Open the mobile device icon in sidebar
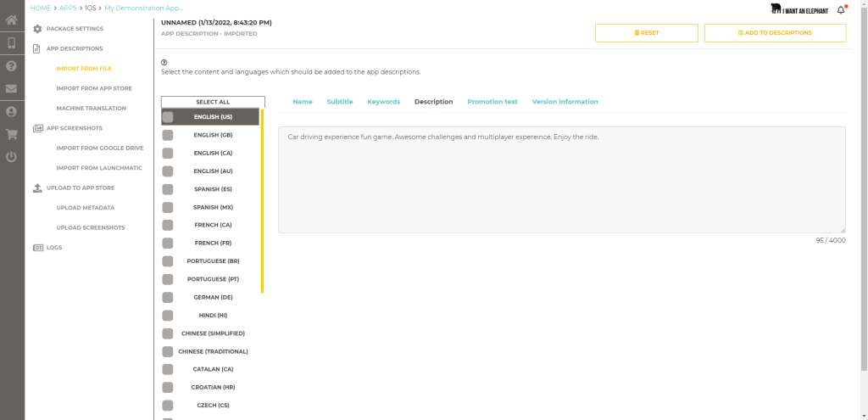This screenshot has height=420, width=868. point(12,43)
